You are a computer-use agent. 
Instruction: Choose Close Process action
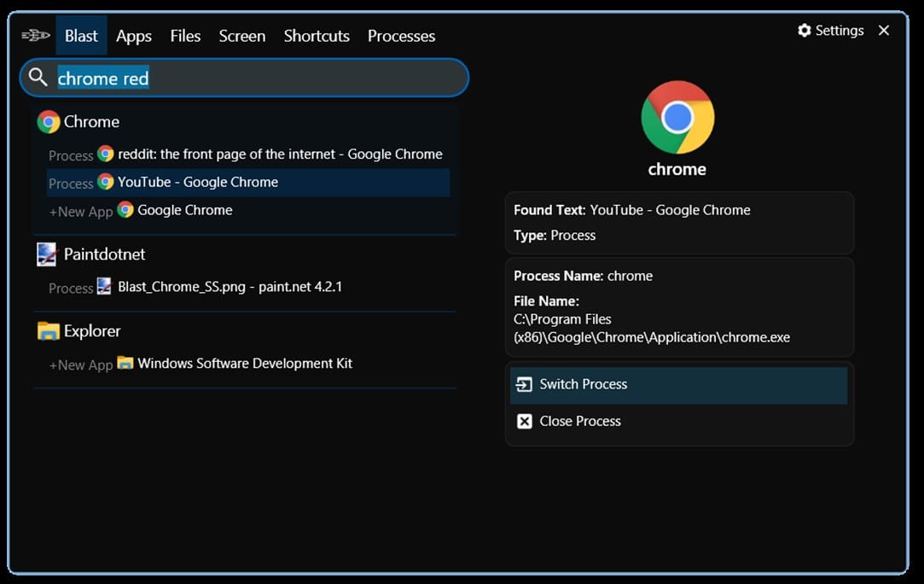click(x=679, y=421)
